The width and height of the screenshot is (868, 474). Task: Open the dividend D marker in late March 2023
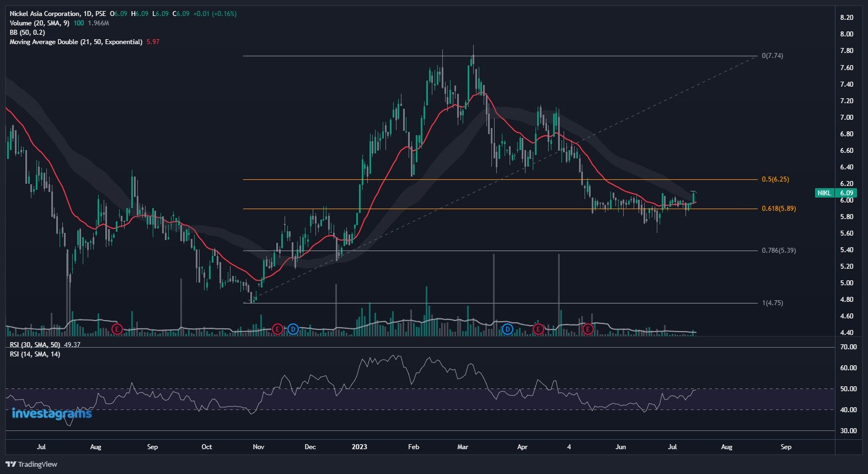point(508,329)
